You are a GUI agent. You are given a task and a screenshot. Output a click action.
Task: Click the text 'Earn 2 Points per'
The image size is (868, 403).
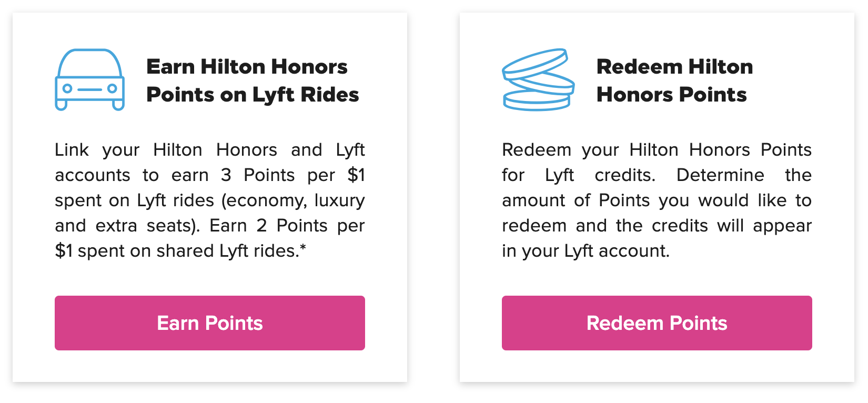(287, 226)
